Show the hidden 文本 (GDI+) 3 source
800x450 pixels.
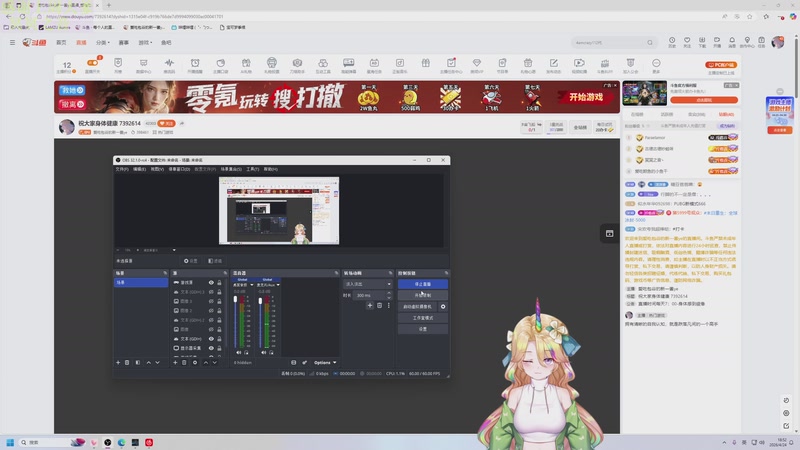[211, 292]
